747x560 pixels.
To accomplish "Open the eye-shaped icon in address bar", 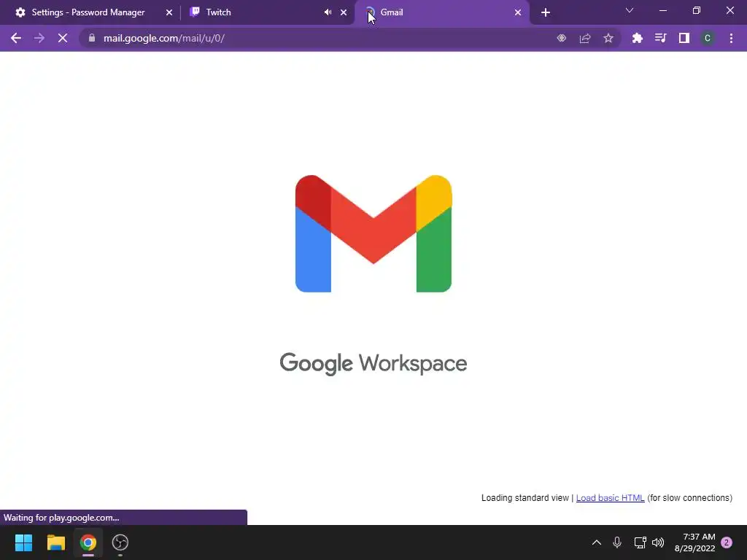I will 562,38.
